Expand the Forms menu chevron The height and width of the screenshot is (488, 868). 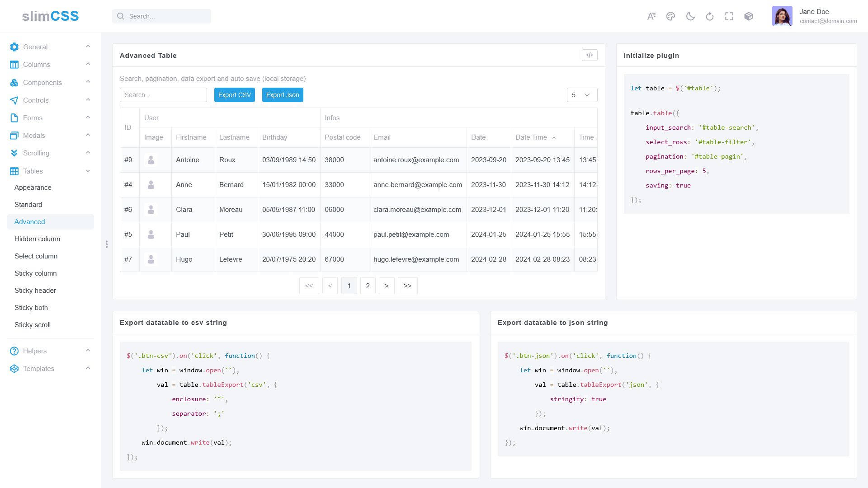tap(88, 117)
